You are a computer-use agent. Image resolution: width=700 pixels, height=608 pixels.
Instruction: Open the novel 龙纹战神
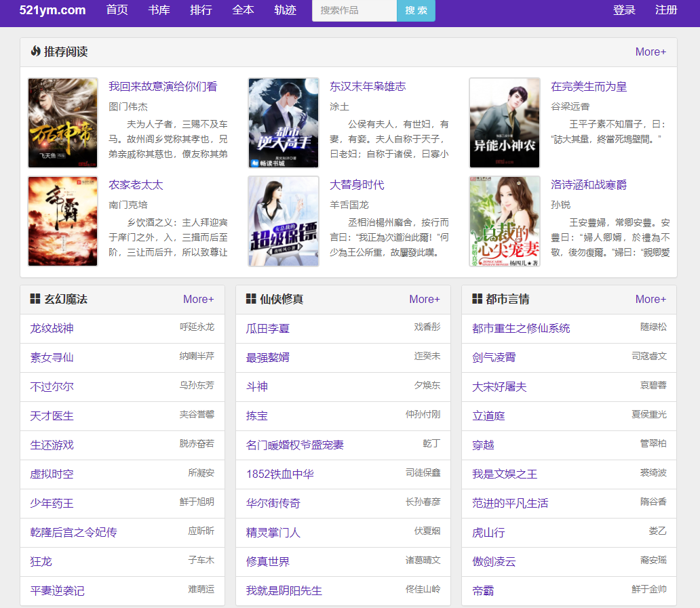52,328
